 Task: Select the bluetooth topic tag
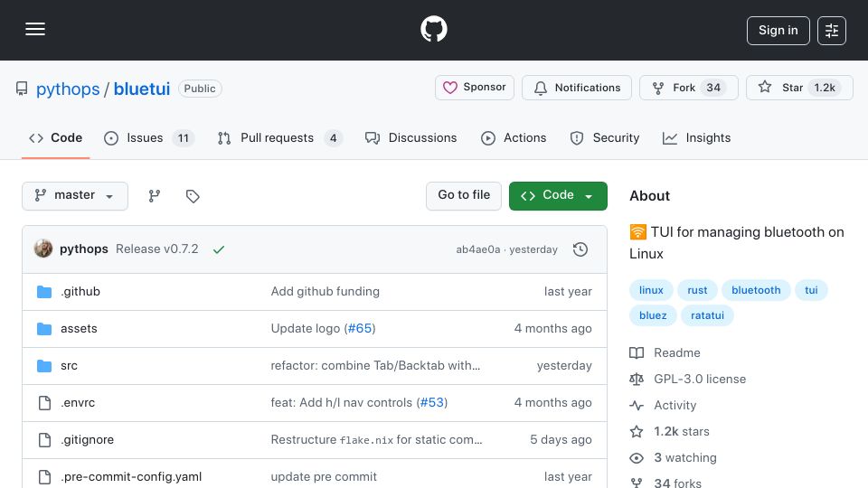point(756,290)
